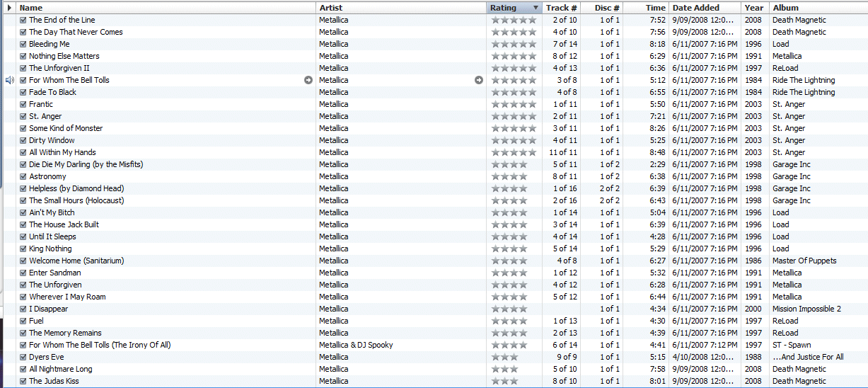Sort by Name column header
The image size is (868, 388).
[166, 8]
